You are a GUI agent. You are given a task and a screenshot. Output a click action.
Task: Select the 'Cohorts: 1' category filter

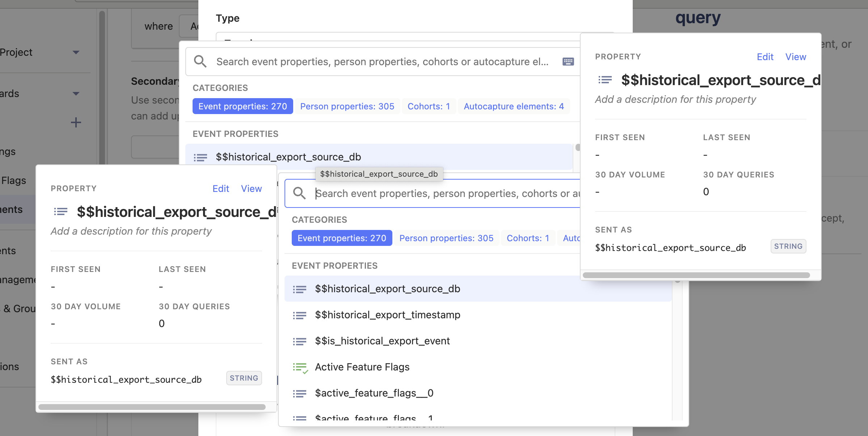click(x=429, y=106)
